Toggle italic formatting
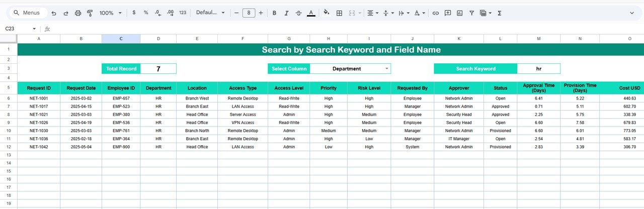 [x=287, y=13]
